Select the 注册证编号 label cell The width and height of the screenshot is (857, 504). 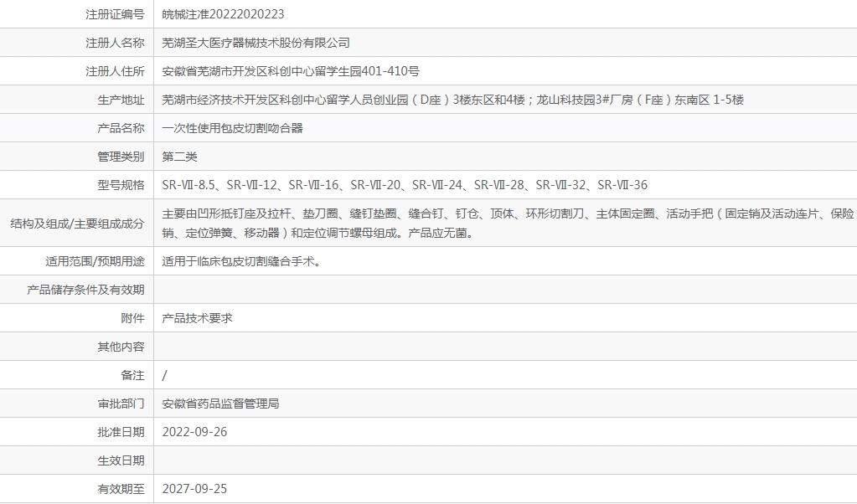(x=115, y=14)
